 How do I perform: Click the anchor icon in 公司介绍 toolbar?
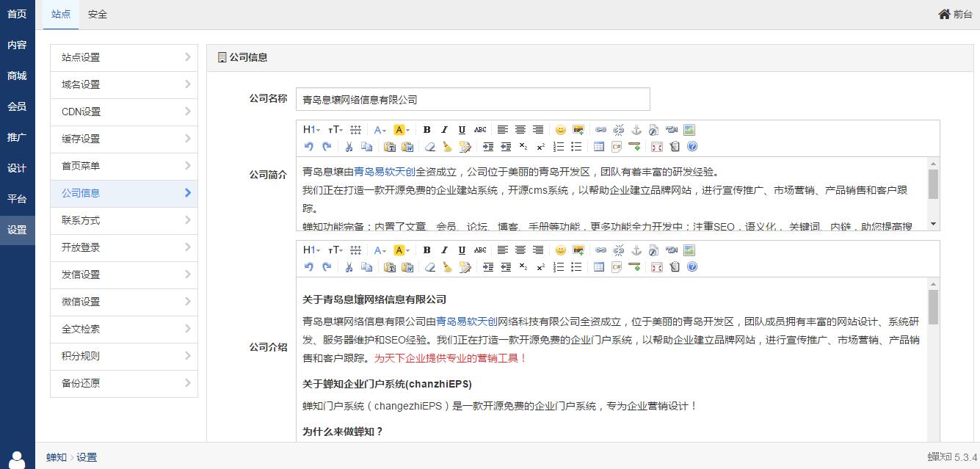pyautogui.click(x=636, y=250)
